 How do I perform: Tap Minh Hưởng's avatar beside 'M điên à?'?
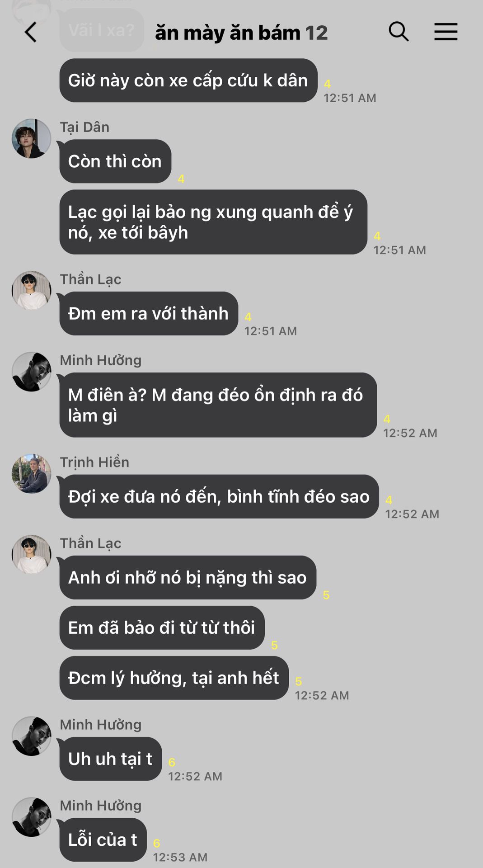[x=31, y=372]
